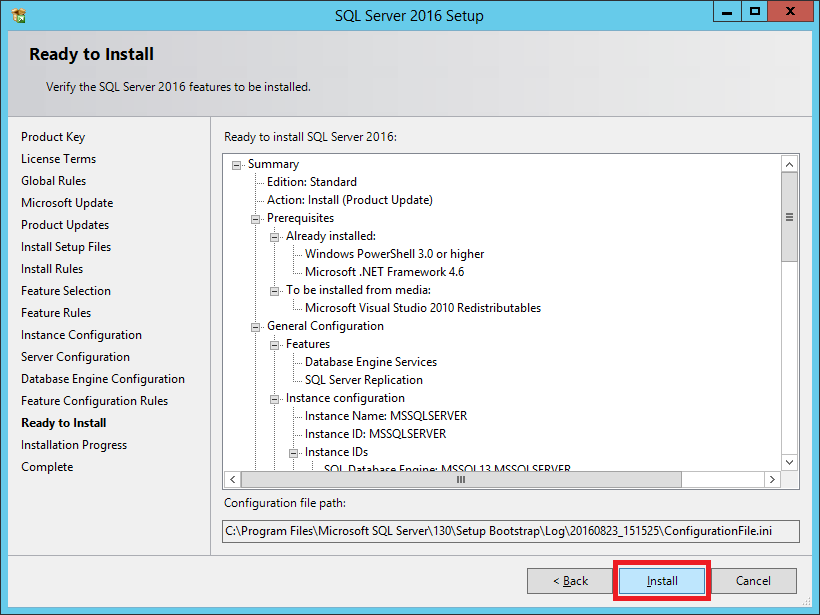Click the horizontal scrollbar left arrow
The width and height of the screenshot is (820, 615).
pyautogui.click(x=232, y=480)
